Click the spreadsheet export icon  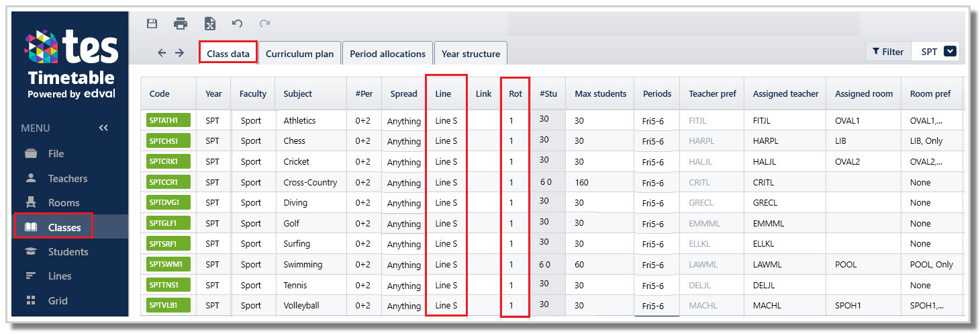click(x=210, y=24)
